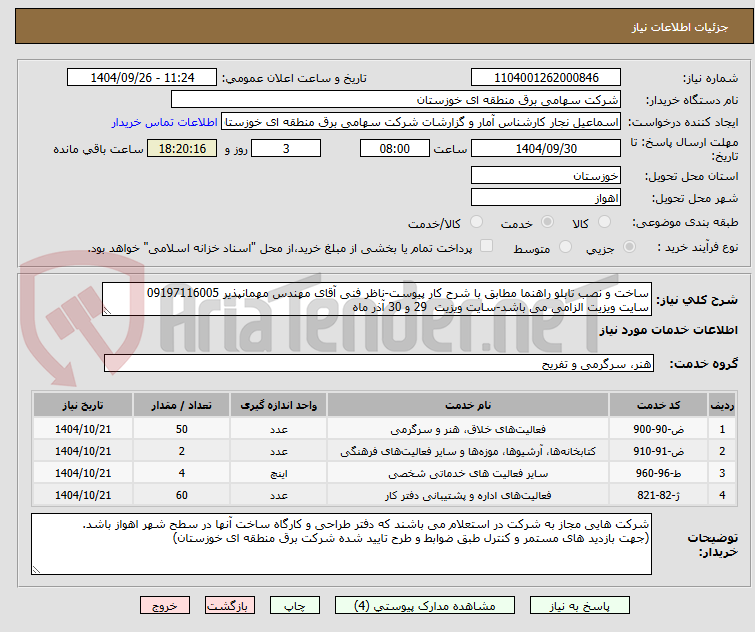Select the کالا/خدمت radio button
This screenshot has width=755, height=632.
(476, 222)
